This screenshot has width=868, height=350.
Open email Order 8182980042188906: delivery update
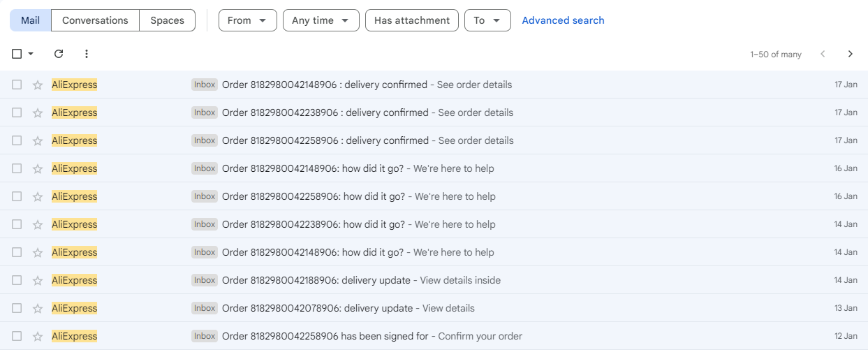coord(434,280)
